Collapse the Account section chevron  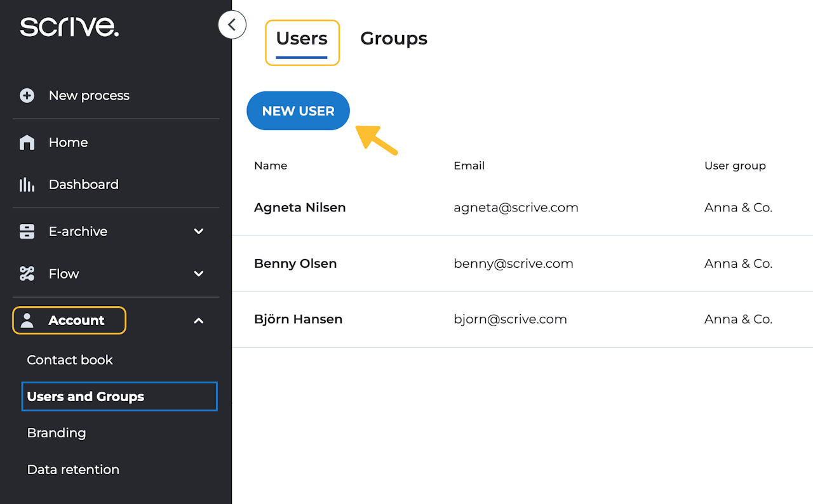199,321
